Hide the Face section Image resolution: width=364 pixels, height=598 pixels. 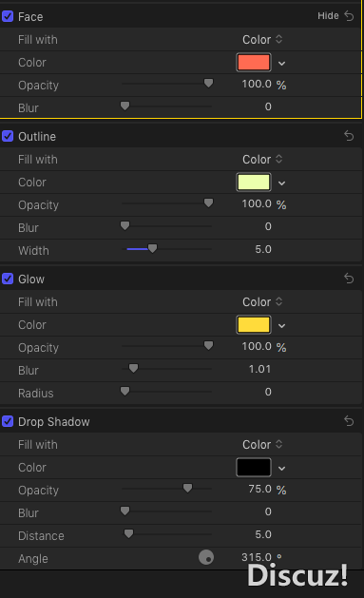click(328, 16)
